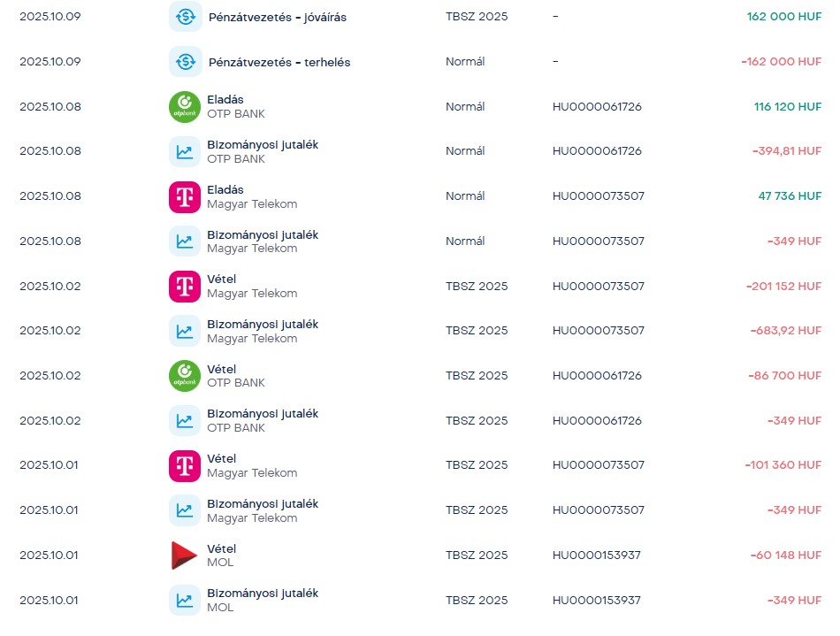840x636 pixels.
Task: Click the MOL logo on the Vétel row
Action: [x=185, y=556]
